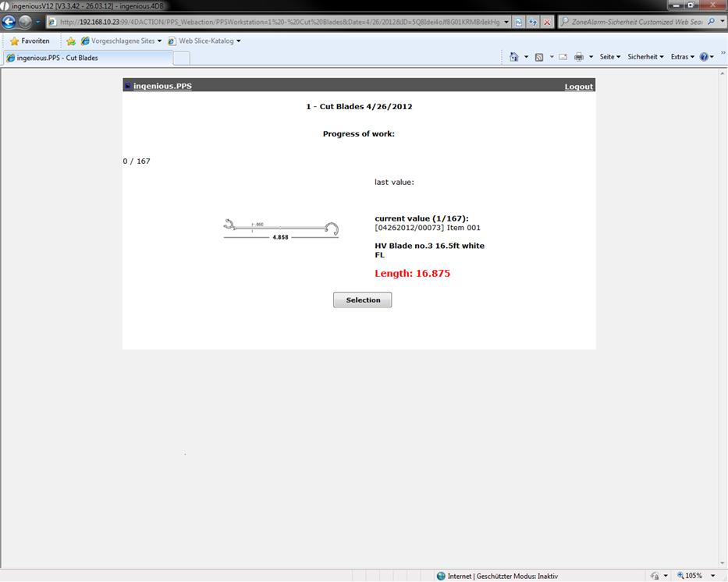Click the Home icon in command bar

tap(513, 57)
